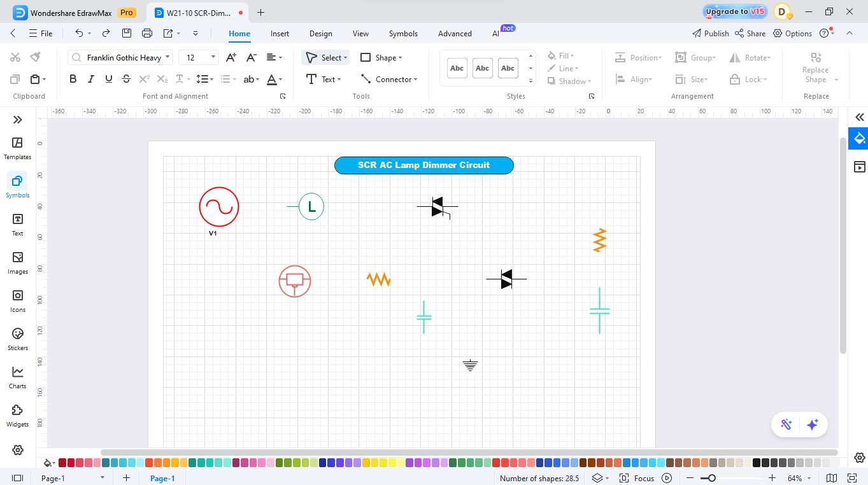Screen dimensions: 868x485
Task: Toggle Focus mode in status bar
Action: (637, 478)
